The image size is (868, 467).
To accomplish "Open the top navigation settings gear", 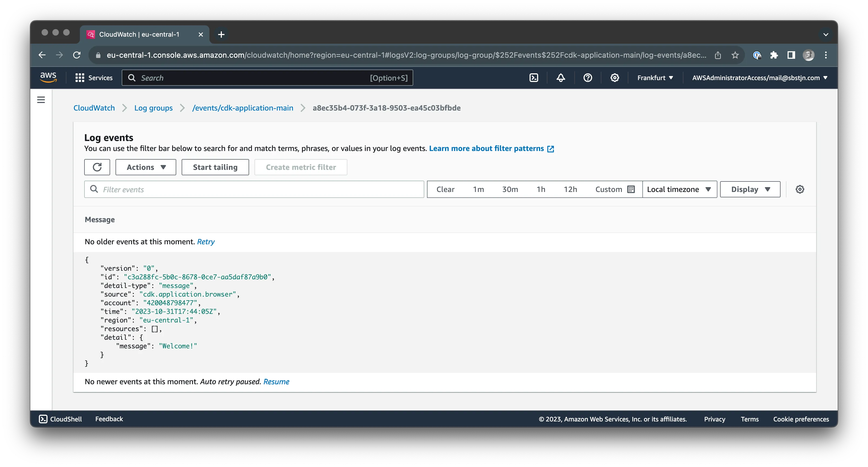I will pos(614,78).
